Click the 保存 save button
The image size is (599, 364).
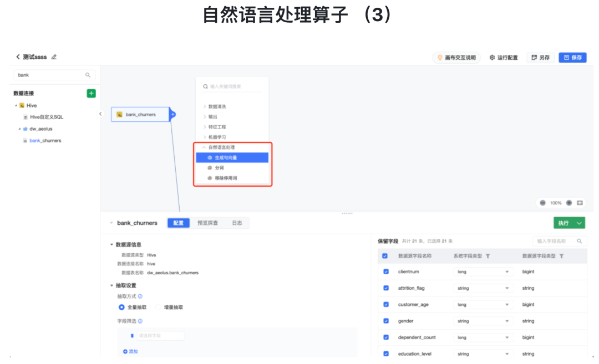point(572,57)
